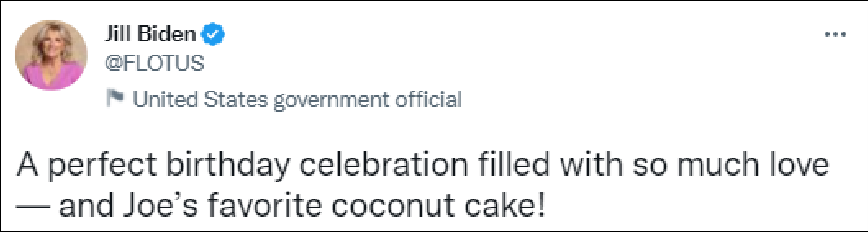This screenshot has height=232, width=868.
Task: Click the word "official" in the account label
Action: pyautogui.click(x=428, y=99)
